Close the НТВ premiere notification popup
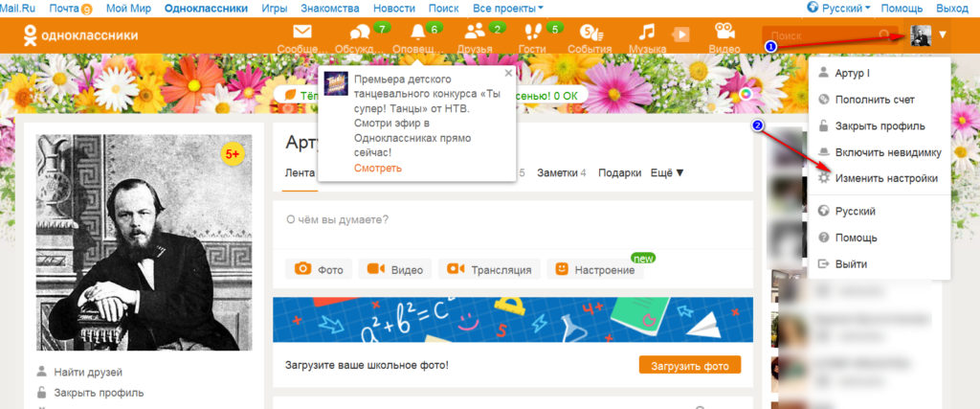The width and height of the screenshot is (980, 409). click(508, 73)
